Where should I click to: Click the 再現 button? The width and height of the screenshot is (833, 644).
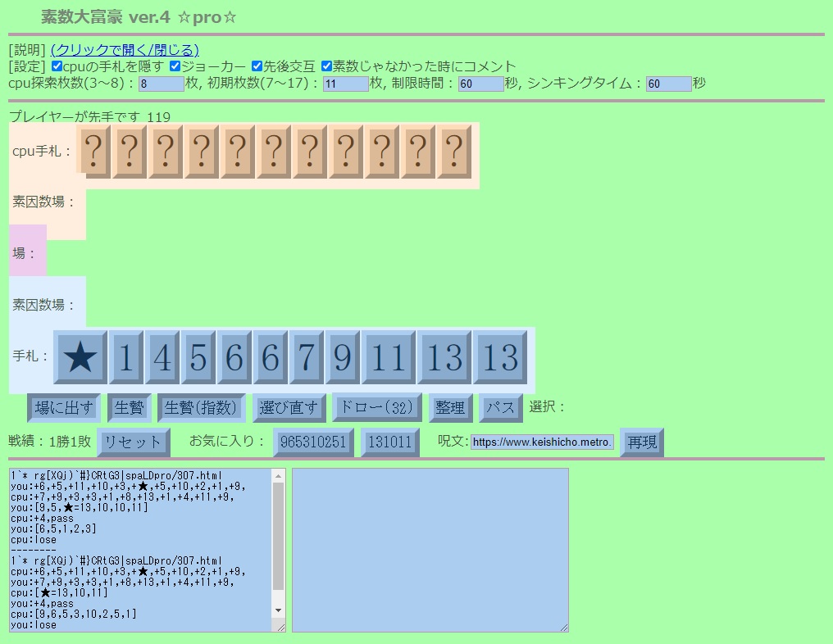point(642,442)
